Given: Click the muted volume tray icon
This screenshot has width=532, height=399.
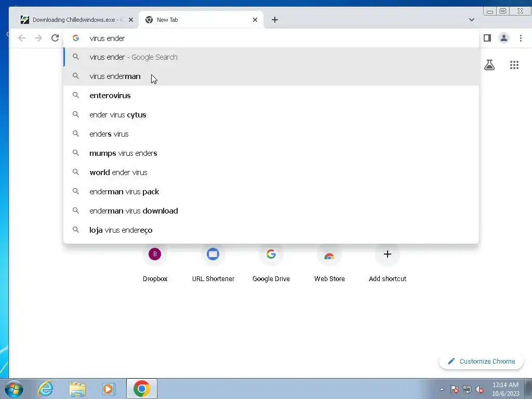Looking at the screenshot, I should coord(480,389).
